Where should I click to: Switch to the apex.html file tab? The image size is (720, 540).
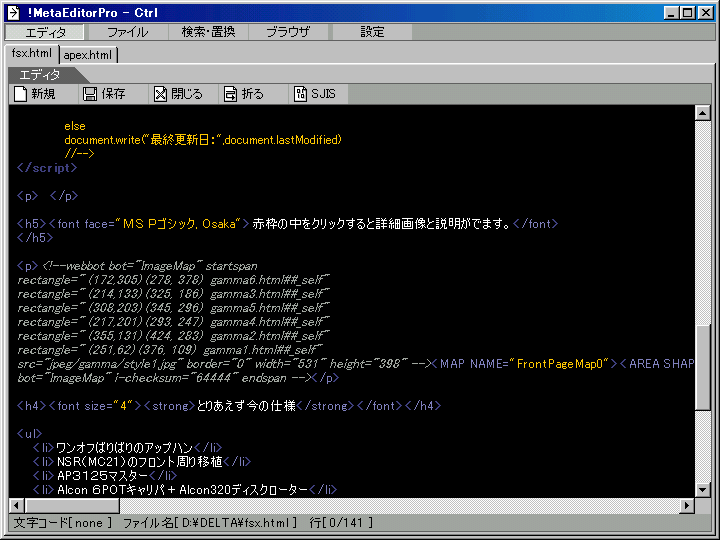[88, 55]
